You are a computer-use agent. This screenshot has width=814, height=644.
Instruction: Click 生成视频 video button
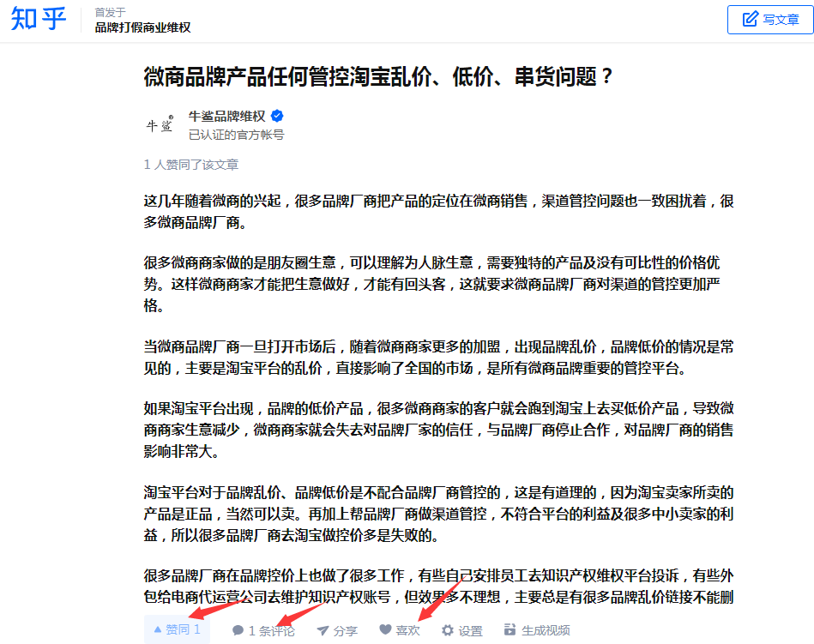[537, 630]
